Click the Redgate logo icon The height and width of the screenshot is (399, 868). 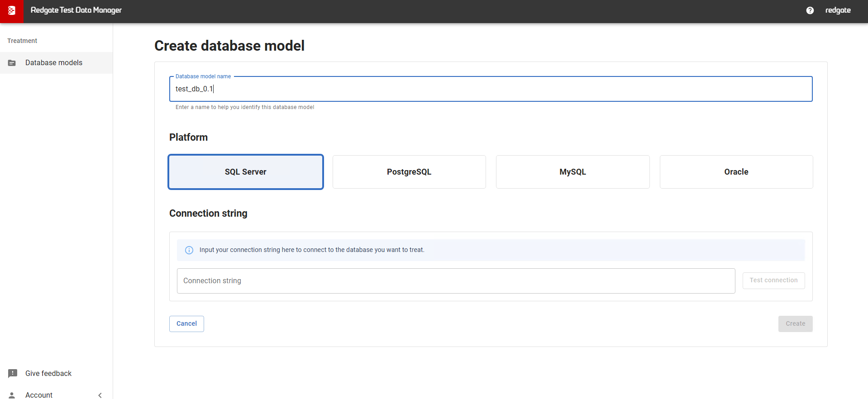click(12, 11)
